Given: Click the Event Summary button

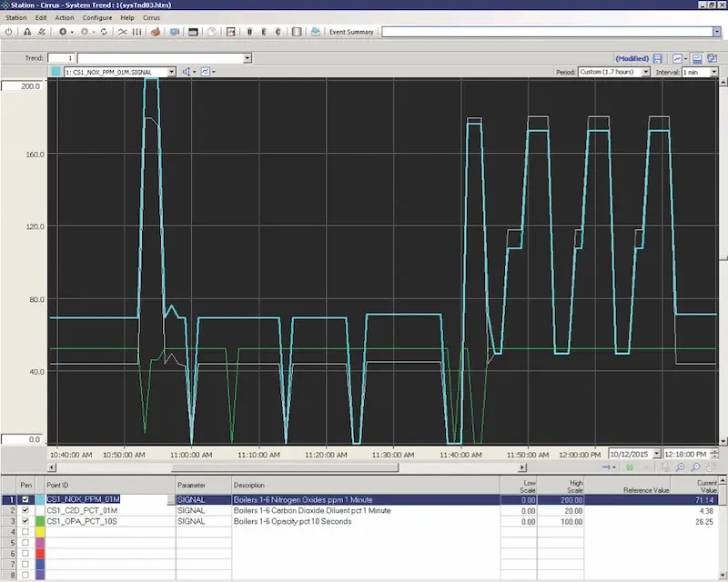Looking at the screenshot, I should click(350, 32).
